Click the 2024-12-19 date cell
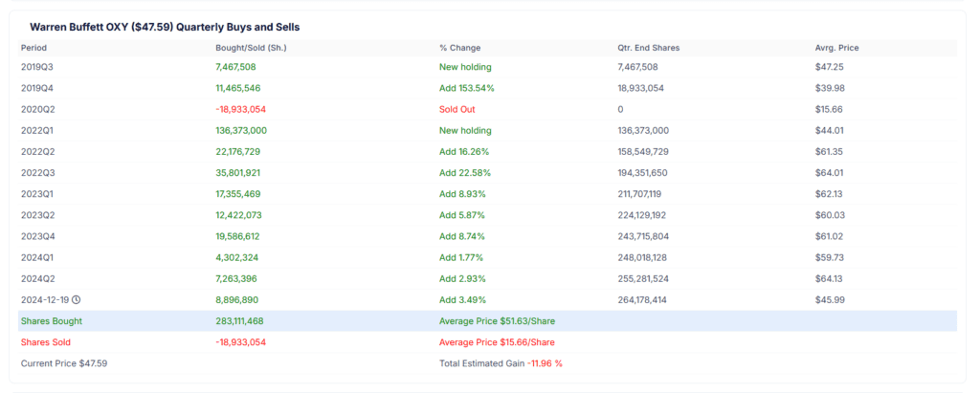 pyautogui.click(x=45, y=300)
